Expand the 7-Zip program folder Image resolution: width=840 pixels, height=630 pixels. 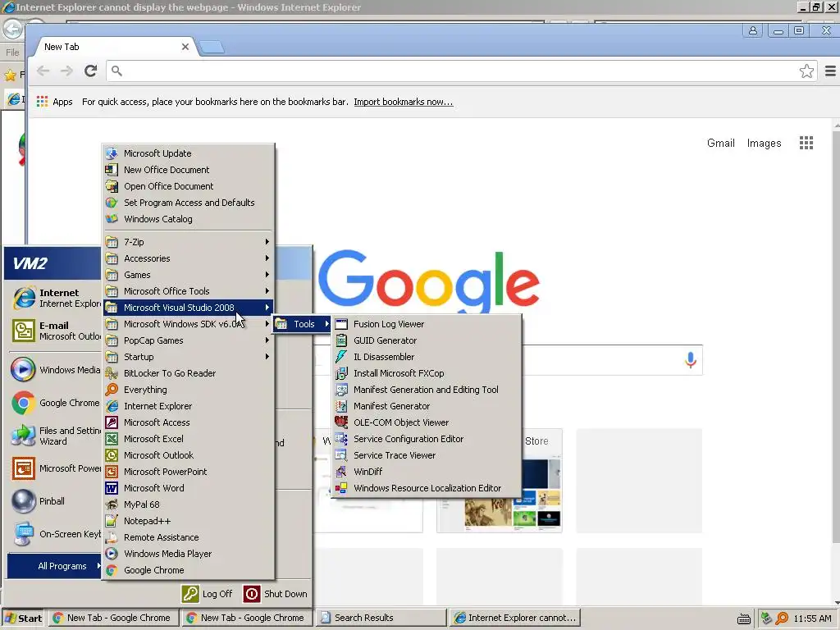tap(189, 242)
